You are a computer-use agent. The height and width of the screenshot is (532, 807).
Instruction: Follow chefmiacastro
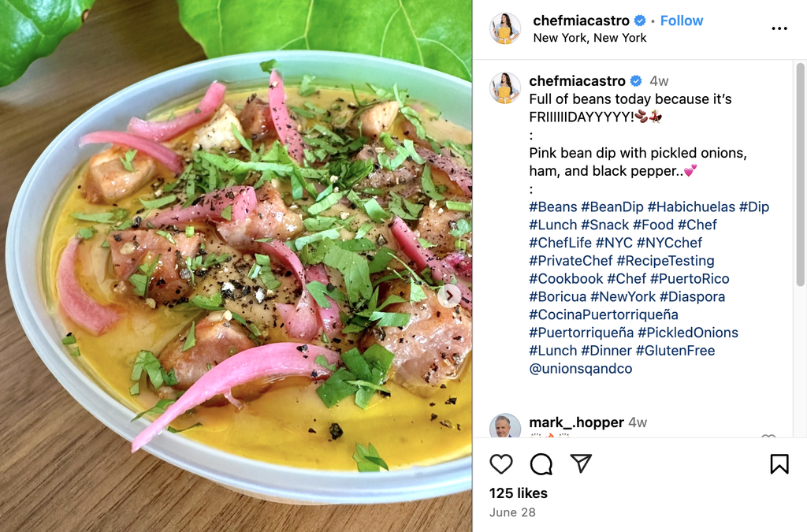click(x=682, y=20)
